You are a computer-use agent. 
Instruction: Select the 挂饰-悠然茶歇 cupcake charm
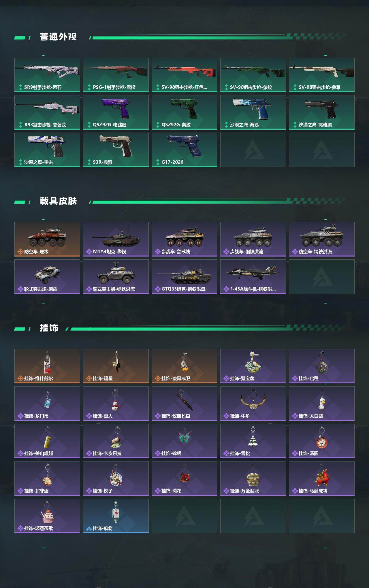pyautogui.click(x=47, y=516)
